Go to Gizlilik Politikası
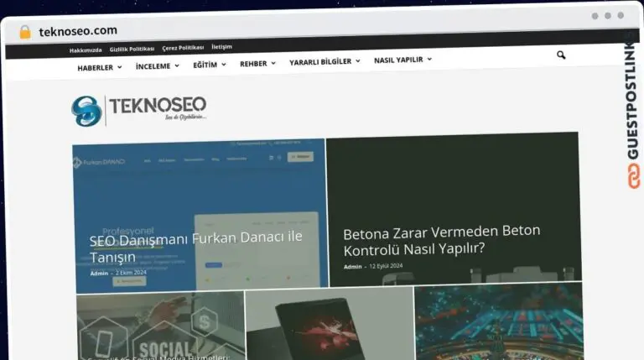 (x=132, y=49)
